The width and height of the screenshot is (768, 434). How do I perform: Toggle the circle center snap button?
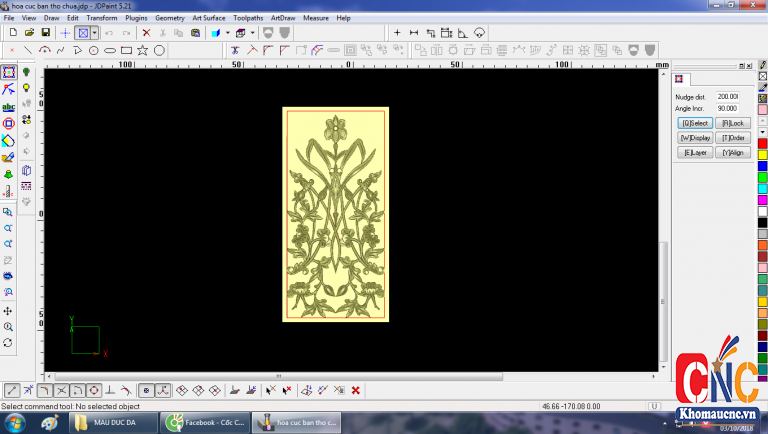94,390
